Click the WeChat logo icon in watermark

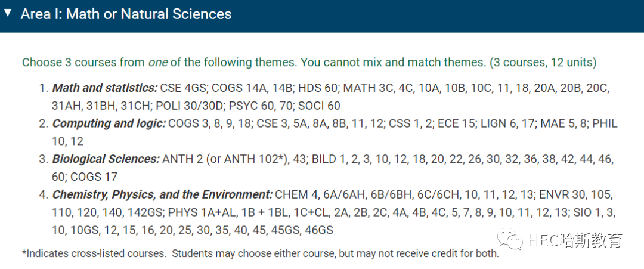click(x=510, y=239)
